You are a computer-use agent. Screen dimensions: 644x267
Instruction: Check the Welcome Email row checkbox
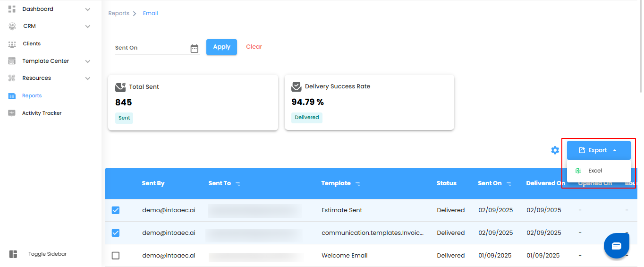116,256
